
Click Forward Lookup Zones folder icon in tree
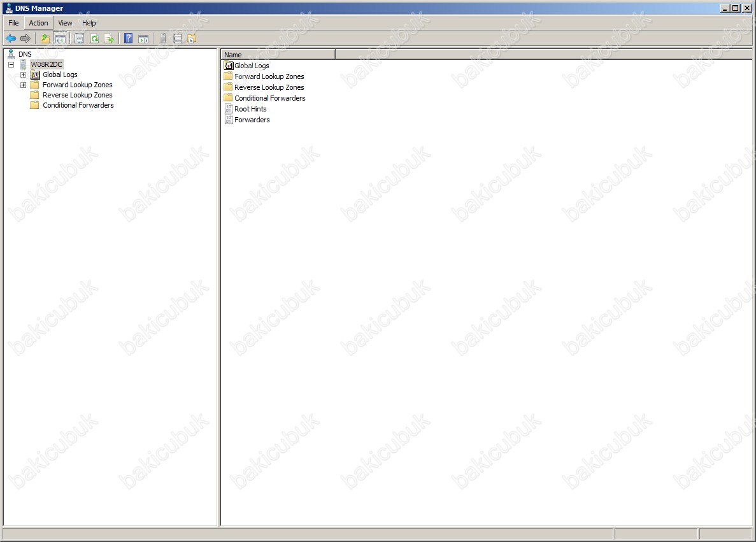35,85
